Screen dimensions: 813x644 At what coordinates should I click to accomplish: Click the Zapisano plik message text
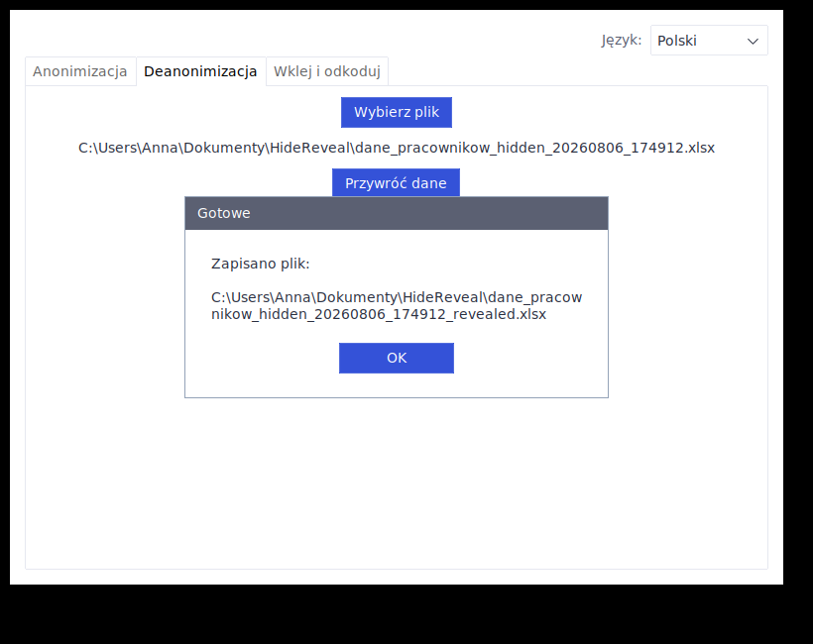[x=261, y=264]
